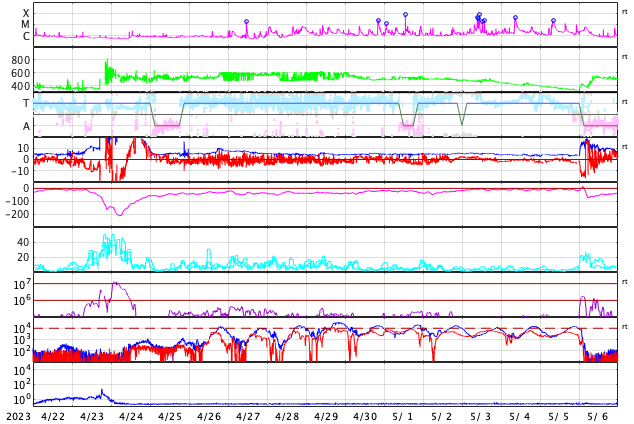Click the '600' axis value
The width and height of the screenshot is (634, 424).
click(20, 73)
